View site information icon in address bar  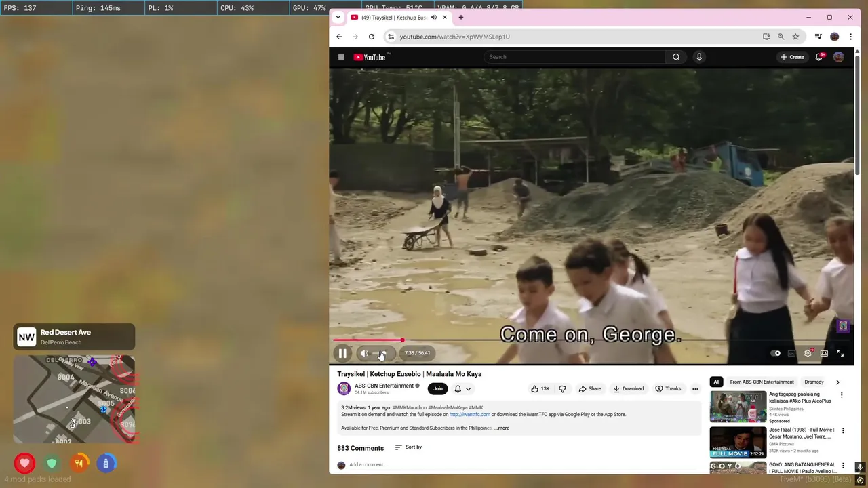click(391, 37)
